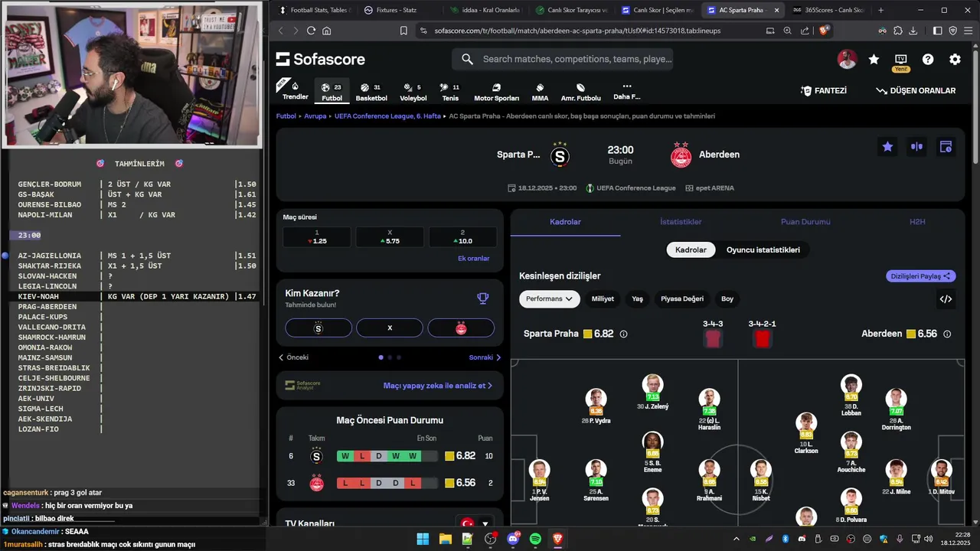Open browser downloads icon
The width and height of the screenshot is (980, 551).
coord(913,31)
